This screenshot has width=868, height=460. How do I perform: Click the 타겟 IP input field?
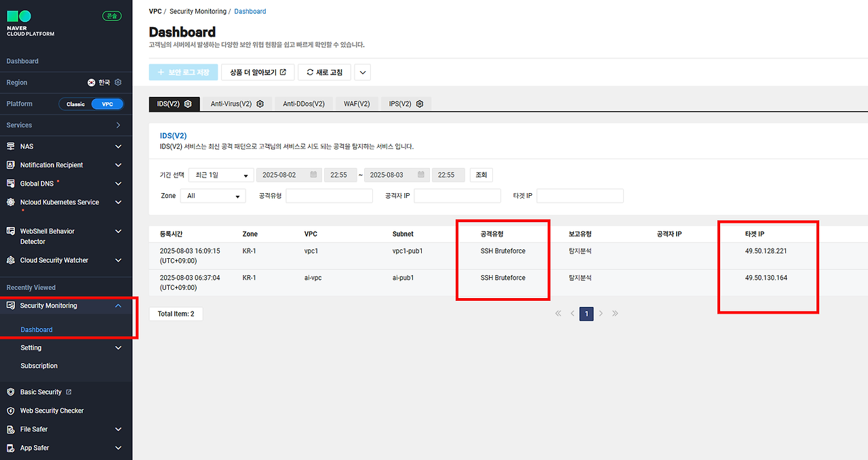(x=580, y=196)
